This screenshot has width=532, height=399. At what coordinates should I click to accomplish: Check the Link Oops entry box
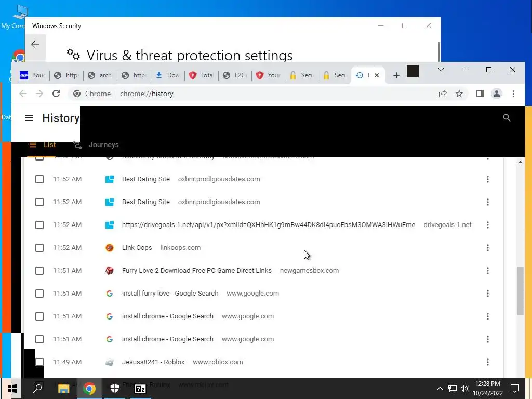(x=39, y=248)
